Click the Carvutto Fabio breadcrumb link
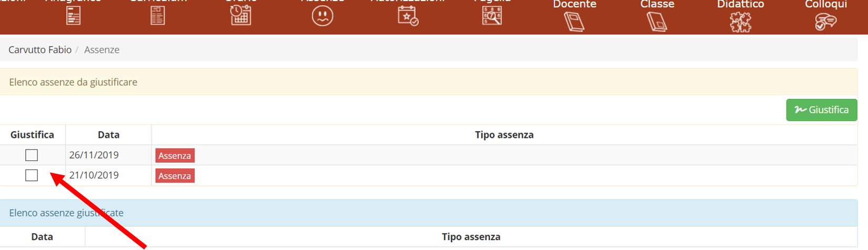This screenshot has width=868, height=250. point(40,50)
